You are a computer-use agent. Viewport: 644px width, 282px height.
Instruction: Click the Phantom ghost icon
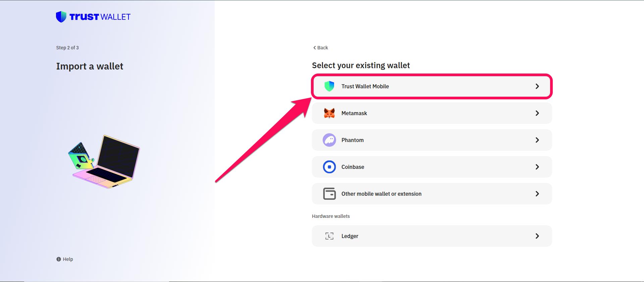click(330, 140)
